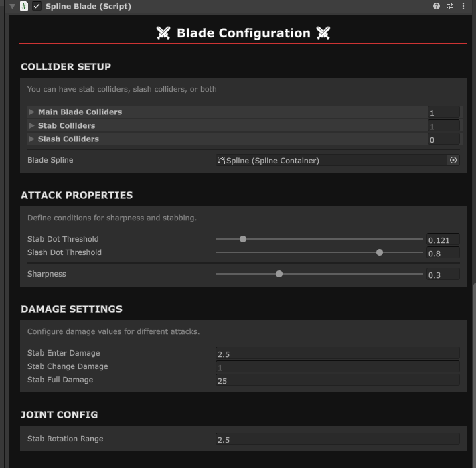The height and width of the screenshot is (468, 476).
Task: Click the Stab Enter Damage value field
Action: (337, 354)
